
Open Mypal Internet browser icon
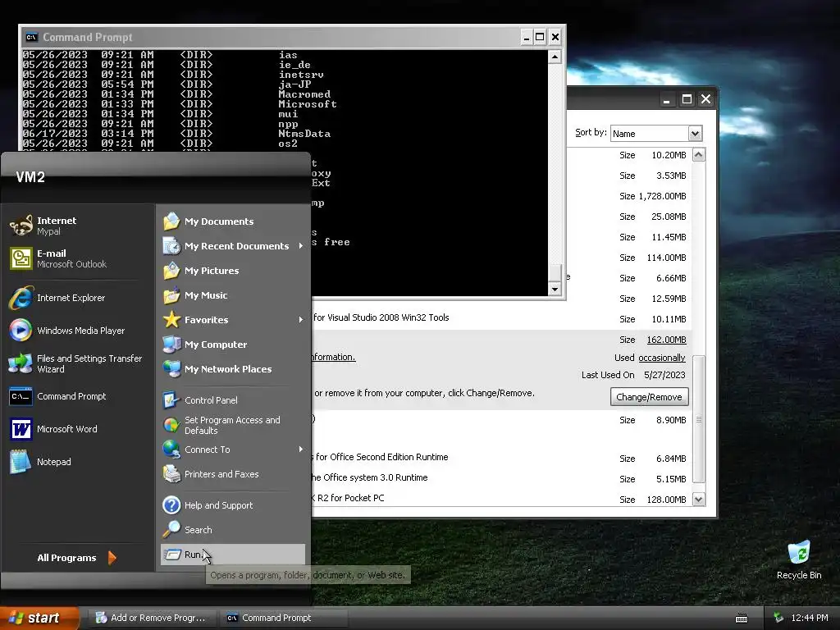pos(21,226)
